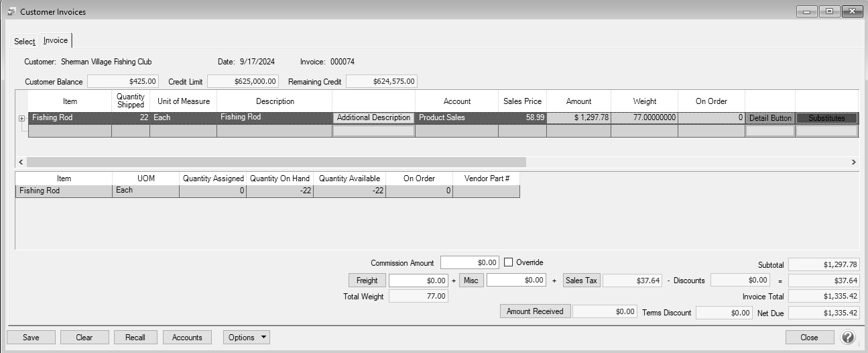The width and height of the screenshot is (868, 353).
Task: Switch to the Invoice tab
Action: [x=56, y=41]
